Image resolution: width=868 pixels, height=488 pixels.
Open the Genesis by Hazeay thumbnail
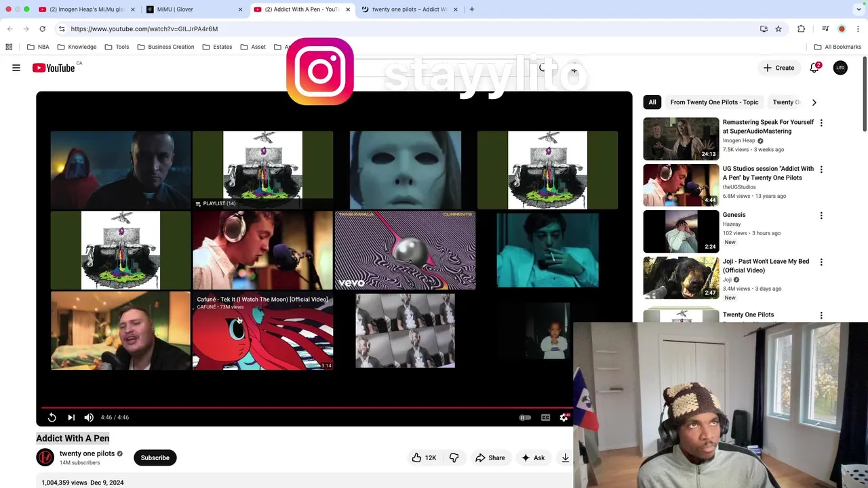click(681, 231)
